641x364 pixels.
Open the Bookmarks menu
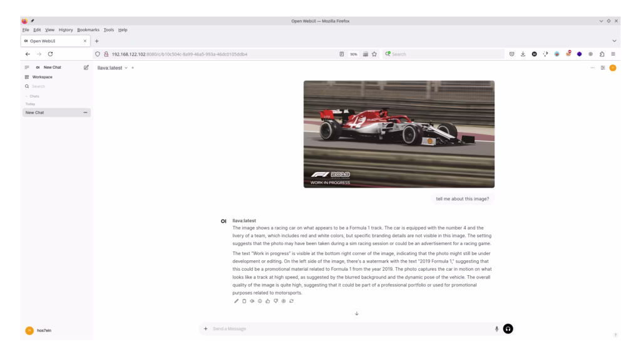[x=88, y=29]
